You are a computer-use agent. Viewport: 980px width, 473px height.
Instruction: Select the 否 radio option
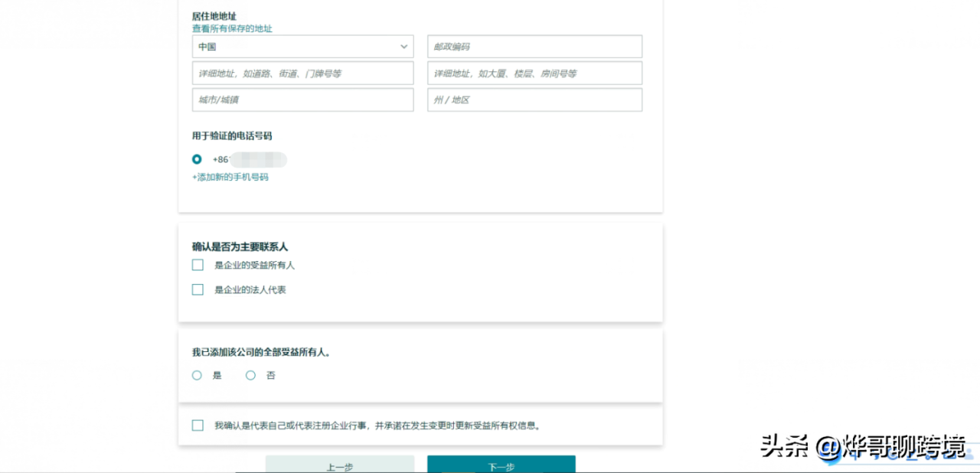tap(250, 375)
